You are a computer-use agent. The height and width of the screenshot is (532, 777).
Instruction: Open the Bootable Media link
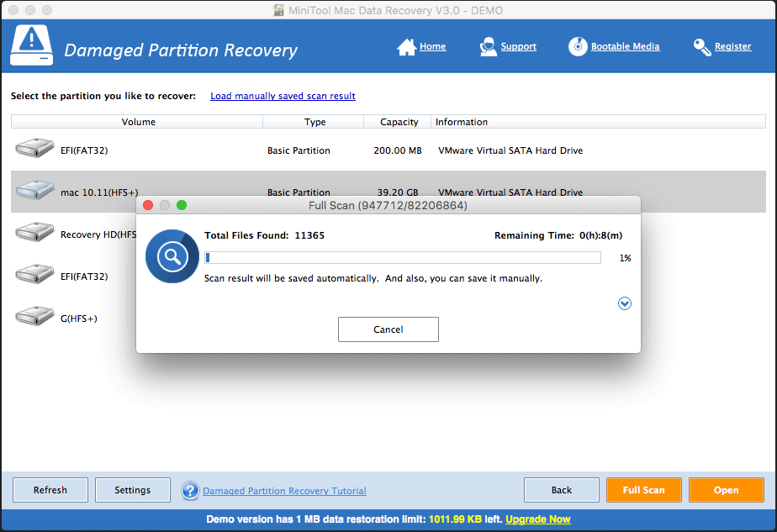(x=625, y=46)
